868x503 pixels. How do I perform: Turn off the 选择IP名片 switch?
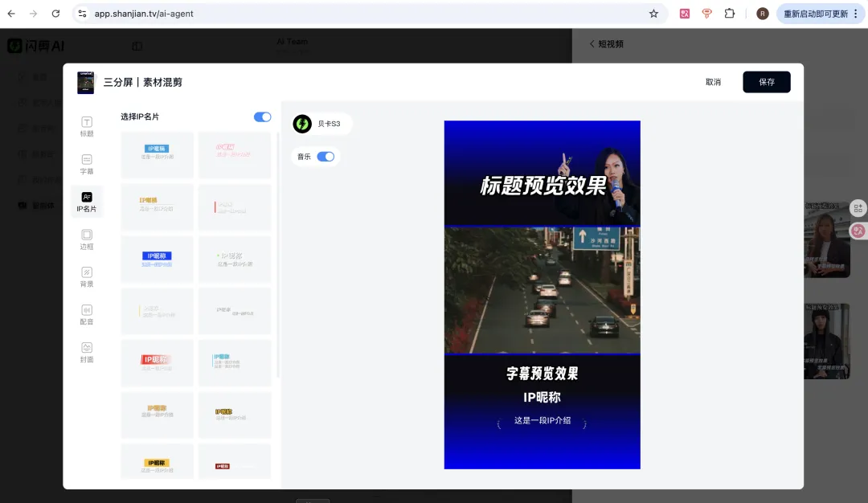(x=262, y=117)
